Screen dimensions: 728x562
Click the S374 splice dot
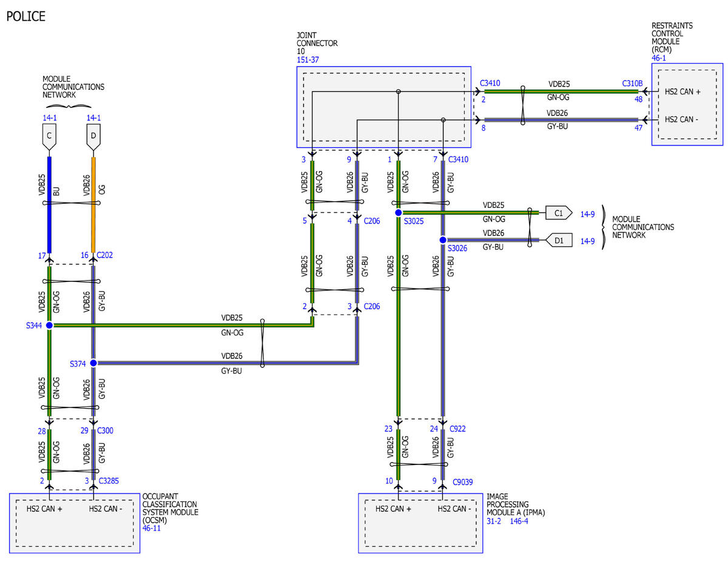tap(93, 363)
